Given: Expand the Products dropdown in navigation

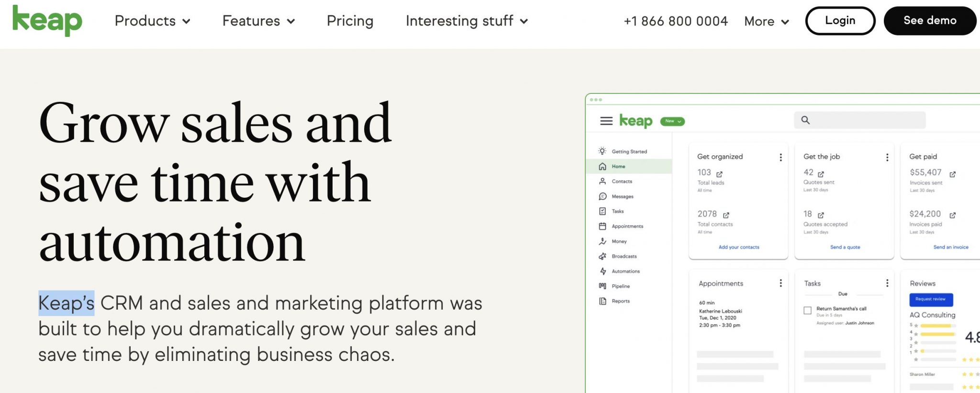Looking at the screenshot, I should [153, 21].
